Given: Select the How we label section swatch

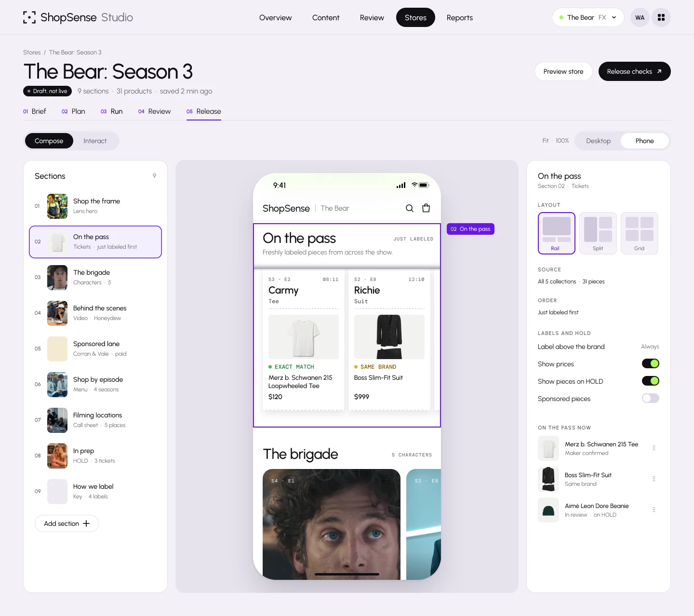Looking at the screenshot, I should pyautogui.click(x=57, y=492).
